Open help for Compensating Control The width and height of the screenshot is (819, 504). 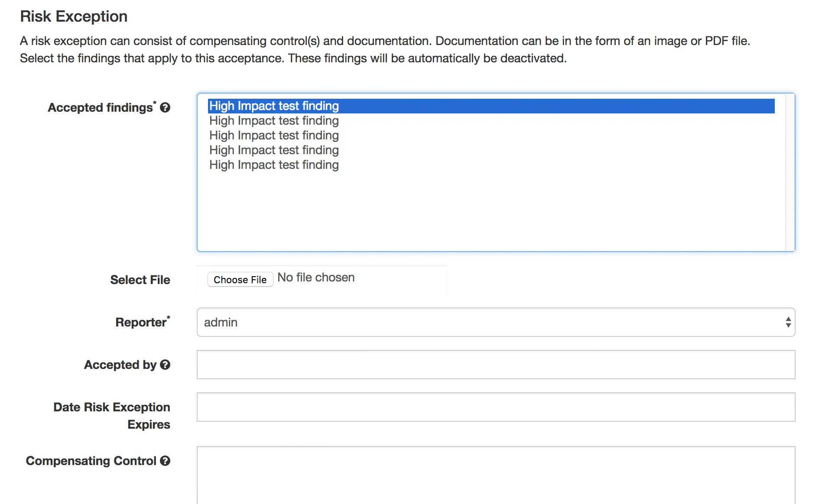pyautogui.click(x=166, y=461)
